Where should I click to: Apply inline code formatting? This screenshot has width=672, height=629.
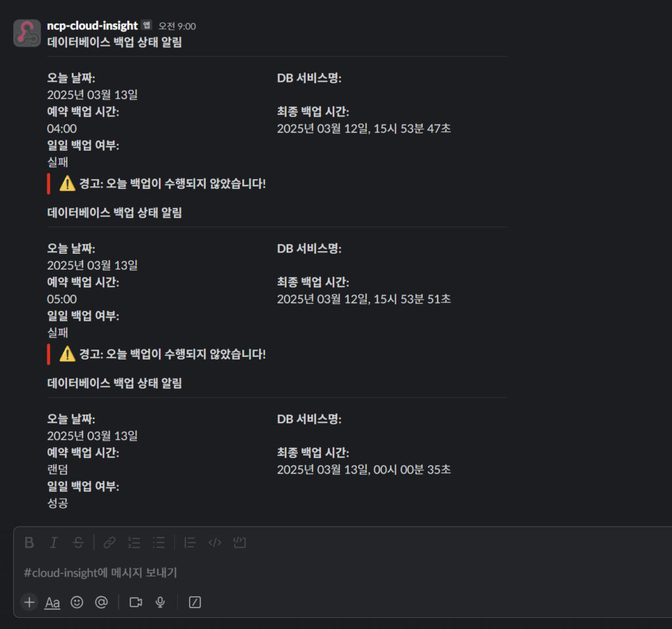(x=215, y=542)
